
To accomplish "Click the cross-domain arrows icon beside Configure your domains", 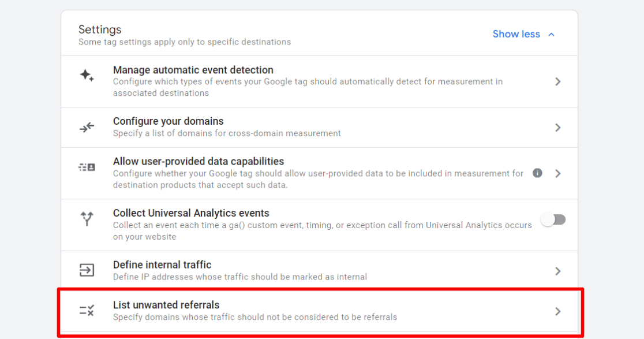I will tap(87, 126).
